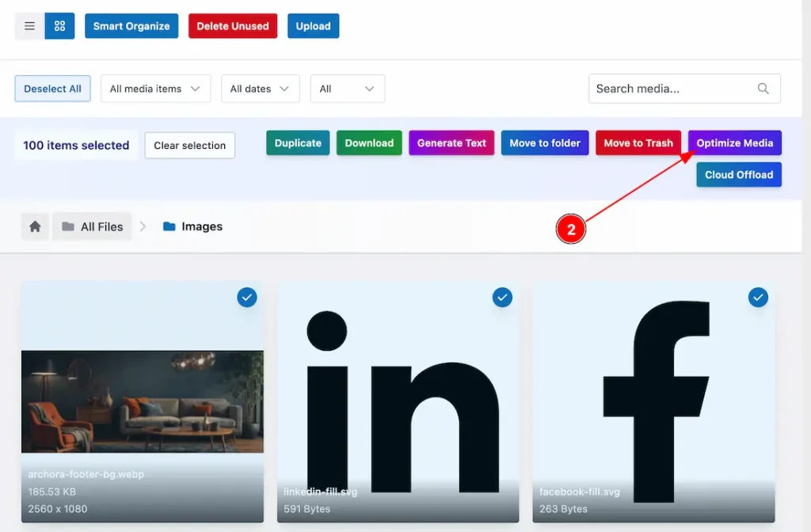Click Smart Organize button

click(131, 26)
